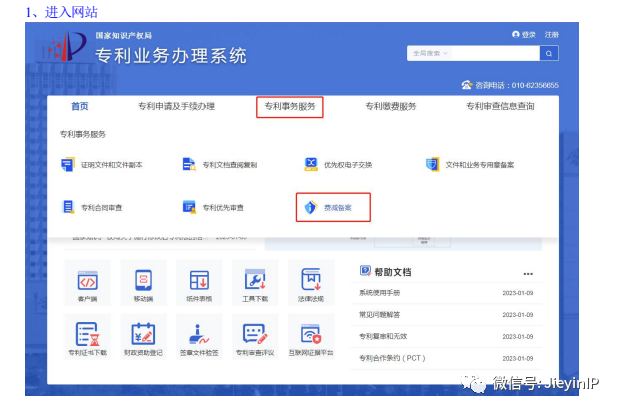The height and width of the screenshot is (411, 618).
Task: Open 证明文件和文件副本 service icon
Action: click(x=68, y=164)
